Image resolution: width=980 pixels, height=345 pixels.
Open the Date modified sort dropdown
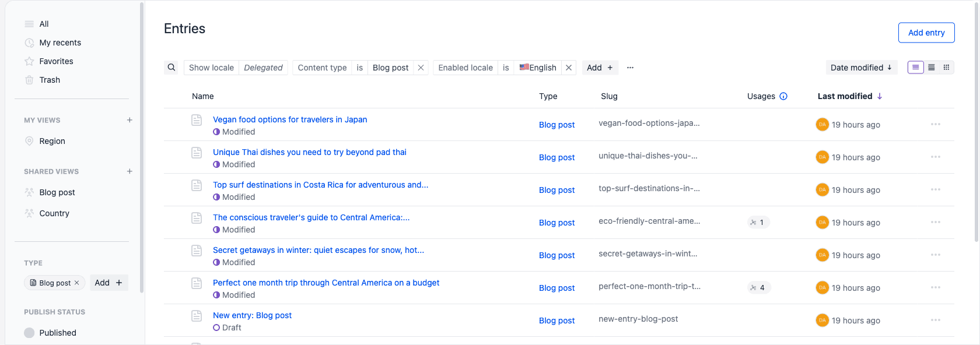click(862, 68)
